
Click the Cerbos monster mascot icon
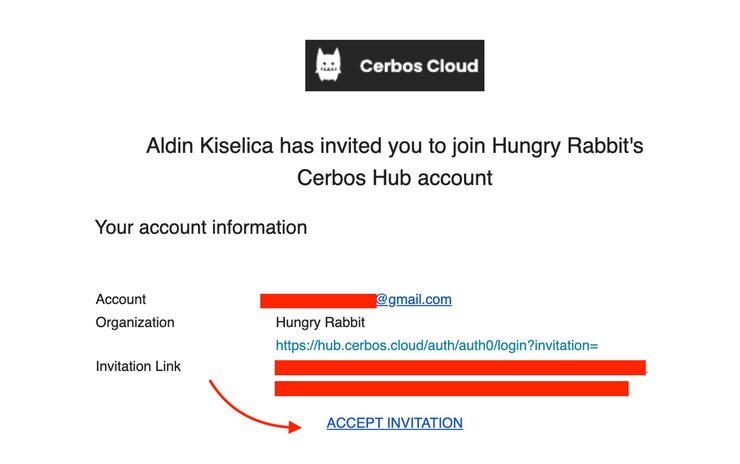point(328,65)
